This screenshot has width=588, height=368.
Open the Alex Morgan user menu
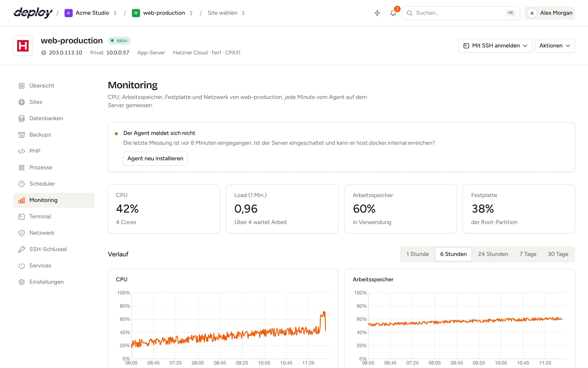(550, 13)
